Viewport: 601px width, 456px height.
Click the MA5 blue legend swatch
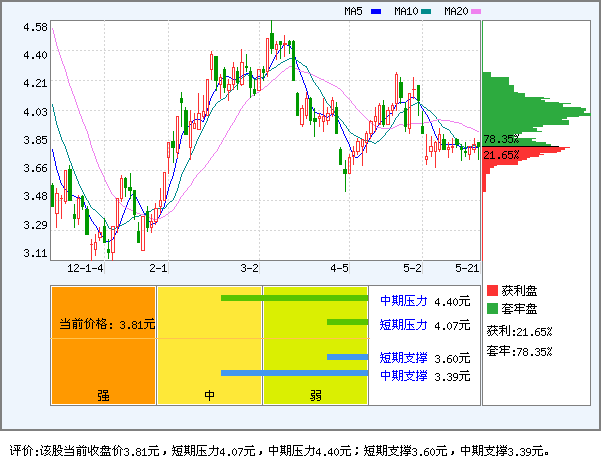point(376,11)
